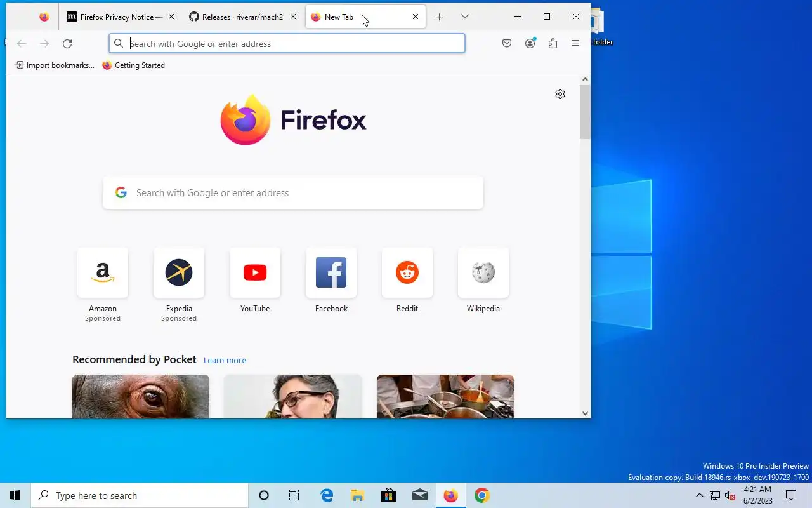
Task: Click the scrollbar down arrow
Action: coord(585,413)
